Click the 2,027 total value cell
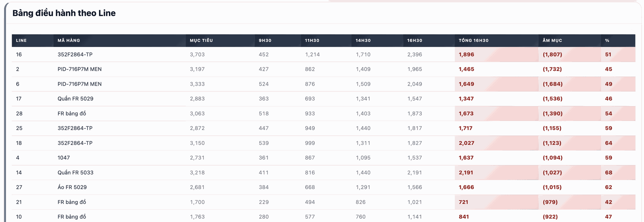The width and height of the screenshot is (644, 222). point(467,143)
